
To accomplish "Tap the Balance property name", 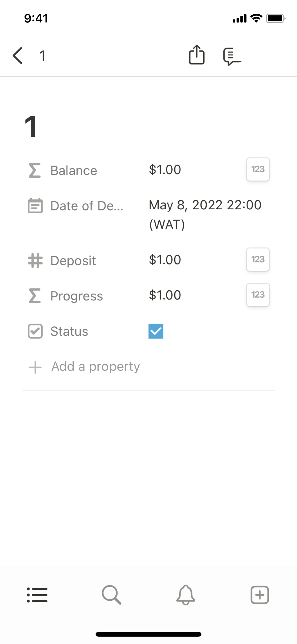I will pos(74,171).
